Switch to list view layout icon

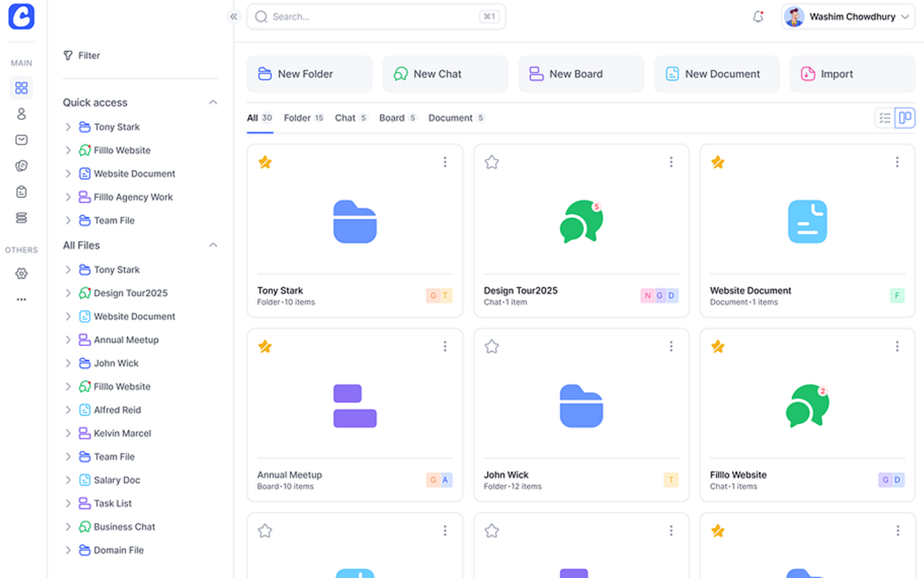tap(884, 118)
